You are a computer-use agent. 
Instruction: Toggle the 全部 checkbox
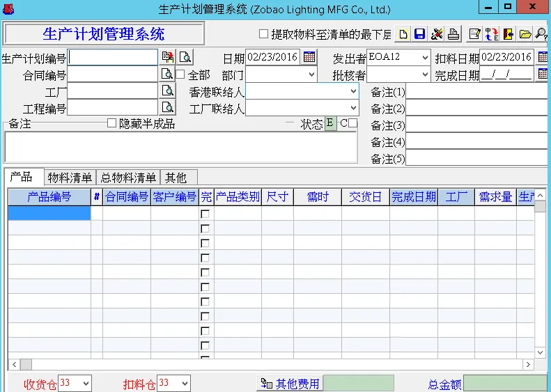point(180,75)
